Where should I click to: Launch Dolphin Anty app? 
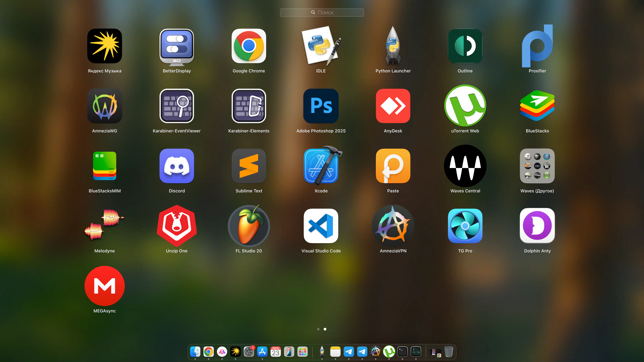click(537, 226)
